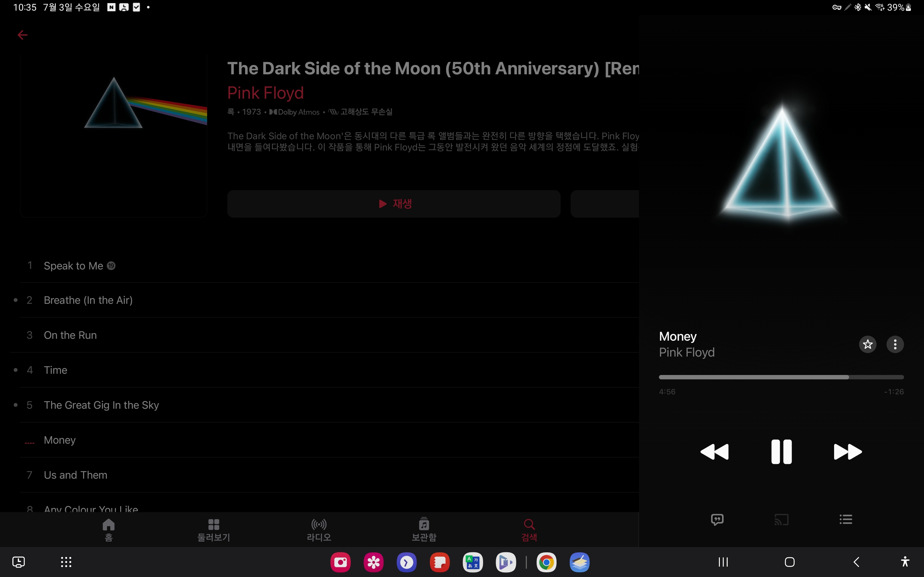924x577 pixels.
Task: Open the layered blue app in taskbar
Action: coord(579,562)
